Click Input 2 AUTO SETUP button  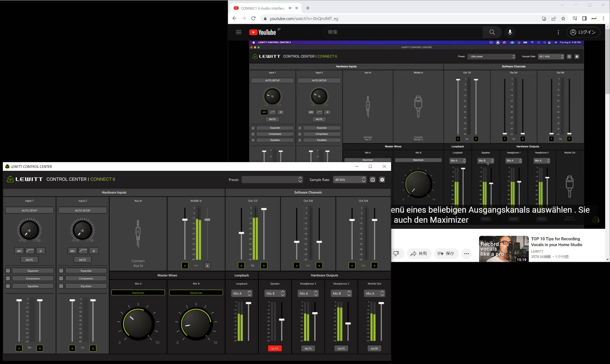point(83,211)
